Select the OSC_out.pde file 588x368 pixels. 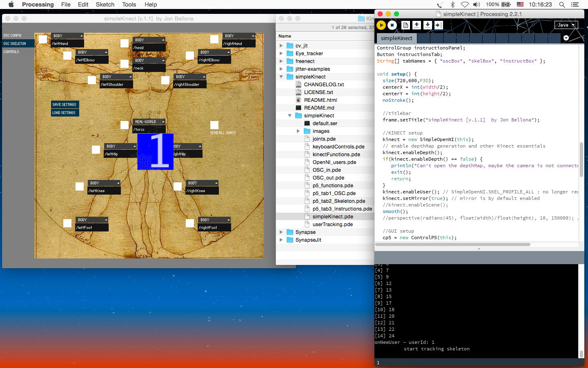tap(328, 178)
